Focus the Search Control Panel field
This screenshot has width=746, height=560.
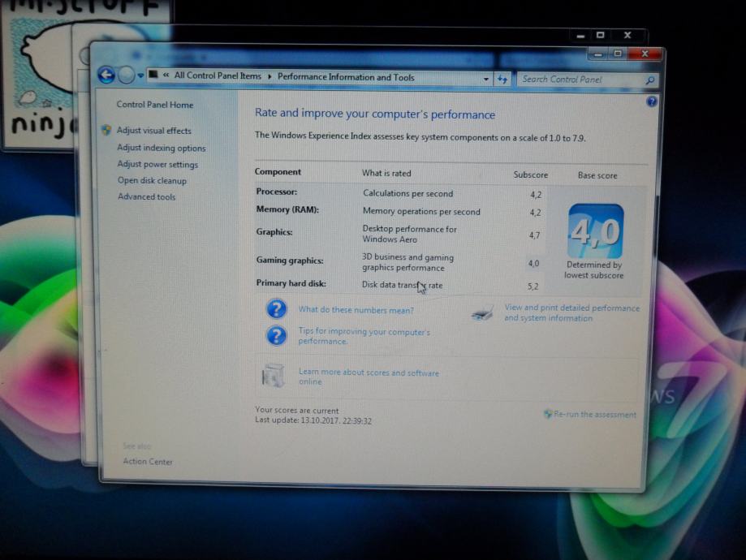588,80
